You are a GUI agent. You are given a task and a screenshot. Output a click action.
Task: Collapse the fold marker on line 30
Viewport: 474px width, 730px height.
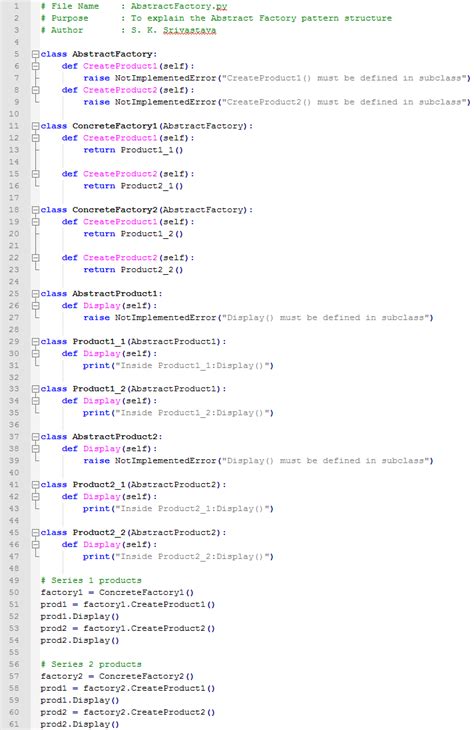click(35, 353)
